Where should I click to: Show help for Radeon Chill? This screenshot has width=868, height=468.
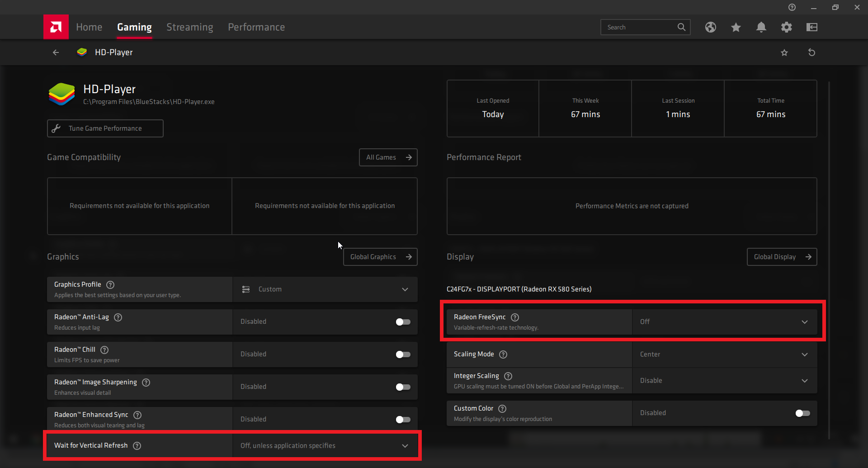point(104,350)
